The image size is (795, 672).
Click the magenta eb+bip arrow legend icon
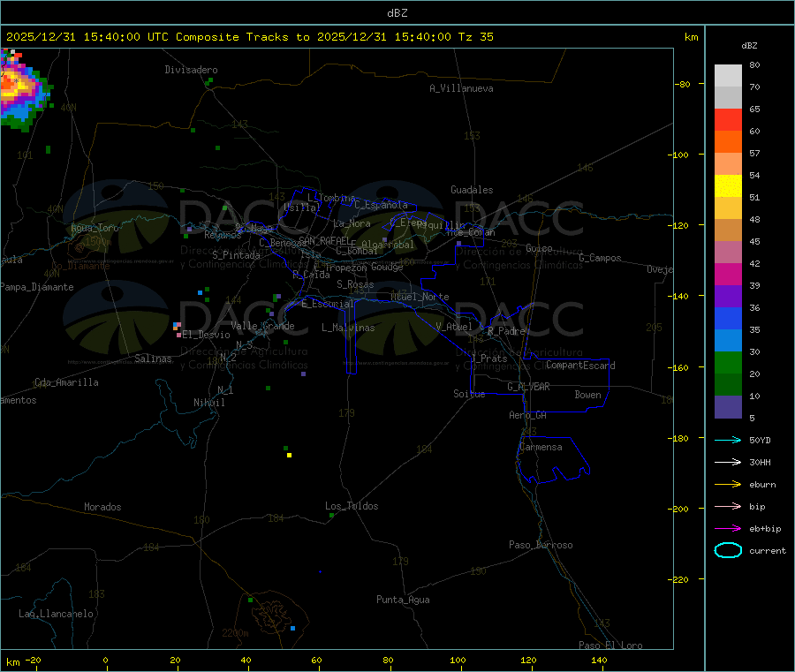728,528
